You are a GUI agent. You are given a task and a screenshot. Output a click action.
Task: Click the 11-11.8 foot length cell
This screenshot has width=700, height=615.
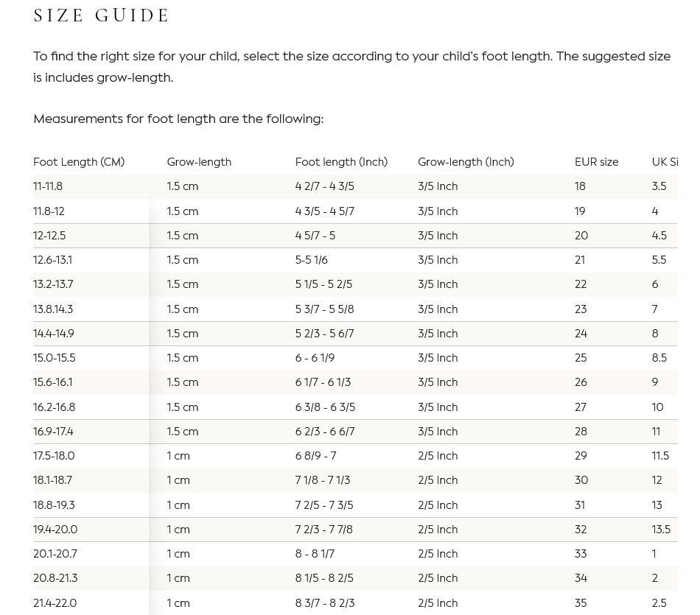(x=48, y=186)
